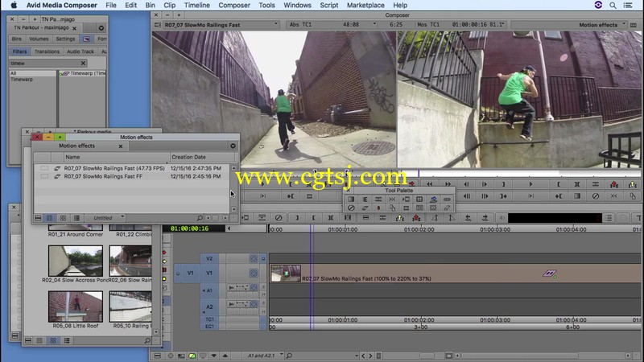This screenshot has width=644, height=362.
Task: Toggle the A1 track selector
Action: (209, 290)
